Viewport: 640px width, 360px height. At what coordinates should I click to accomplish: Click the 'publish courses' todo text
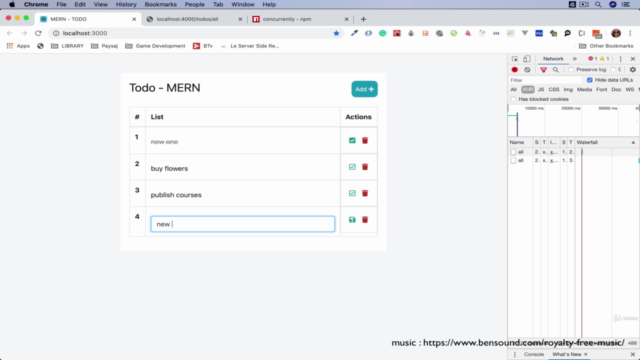[176, 195]
